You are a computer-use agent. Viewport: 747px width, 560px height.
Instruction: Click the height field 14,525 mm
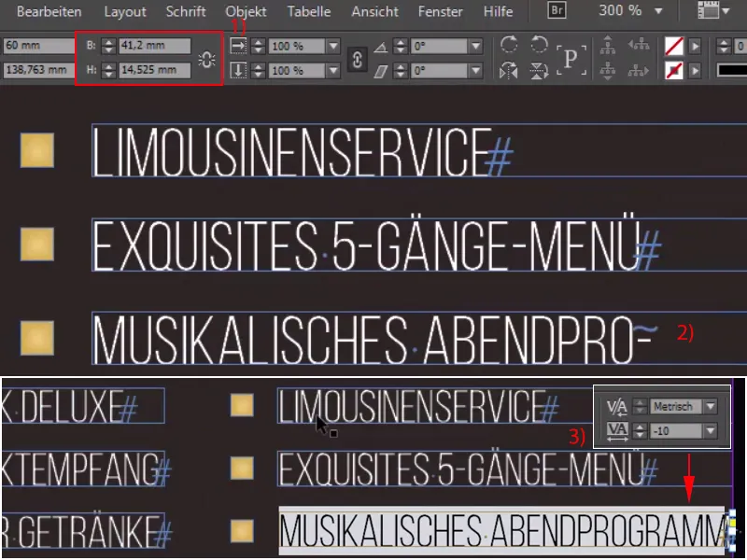click(x=154, y=71)
